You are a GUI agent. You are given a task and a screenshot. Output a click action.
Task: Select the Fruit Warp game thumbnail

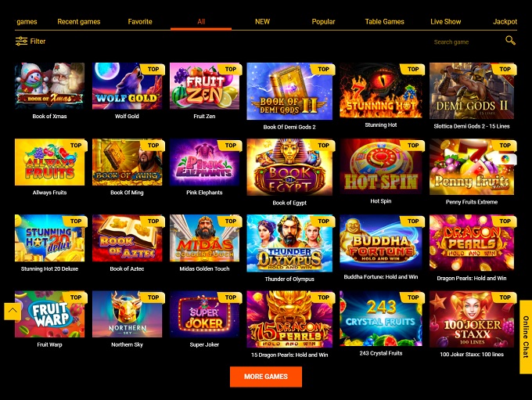49,314
